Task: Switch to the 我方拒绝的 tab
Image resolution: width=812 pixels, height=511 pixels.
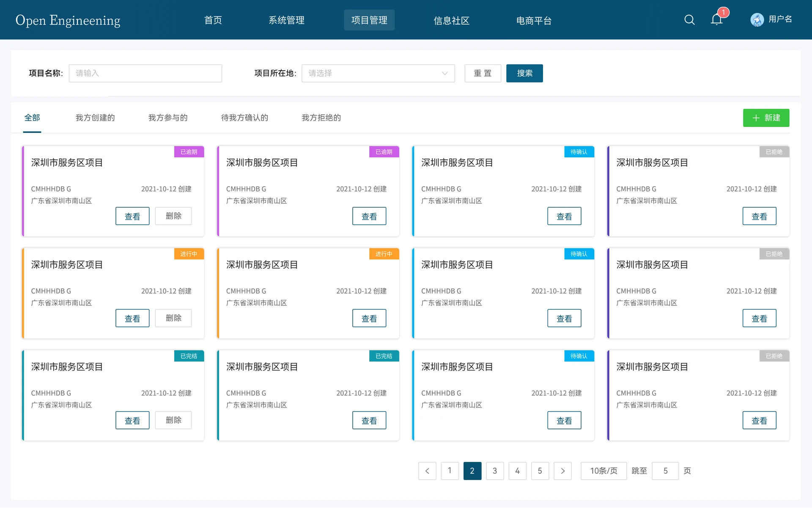Action: click(x=321, y=118)
